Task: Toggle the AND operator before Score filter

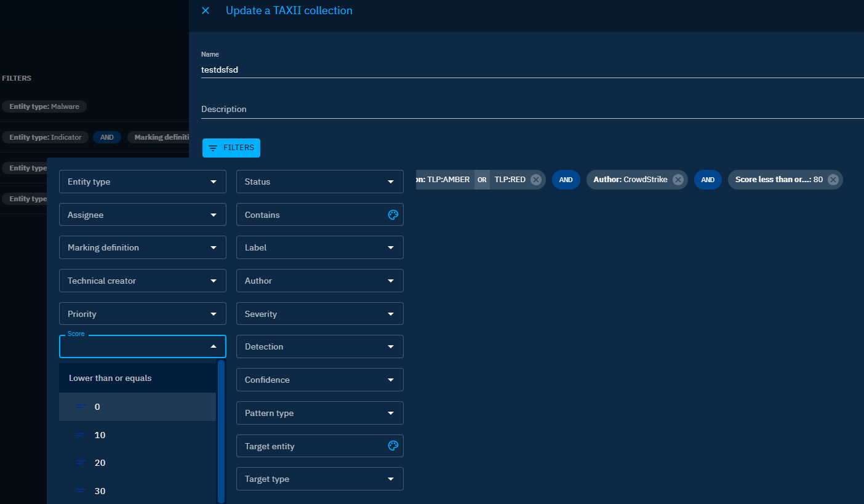Action: point(708,180)
